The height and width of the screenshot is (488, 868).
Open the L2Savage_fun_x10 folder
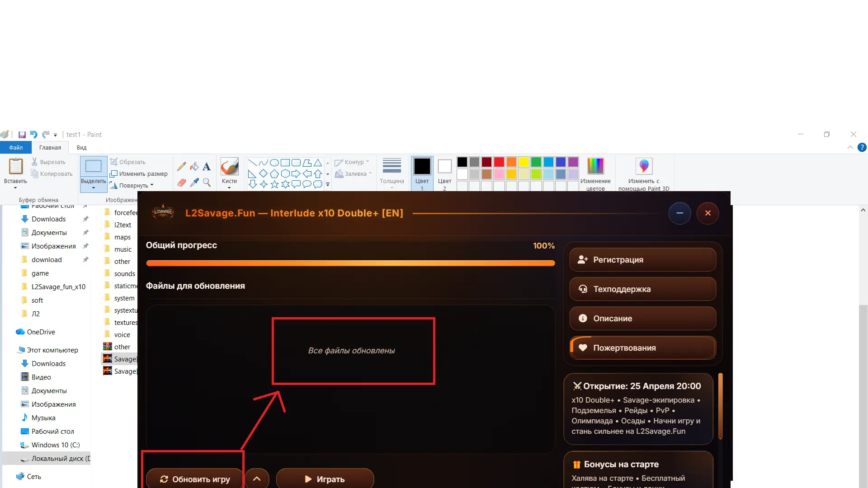(x=58, y=287)
